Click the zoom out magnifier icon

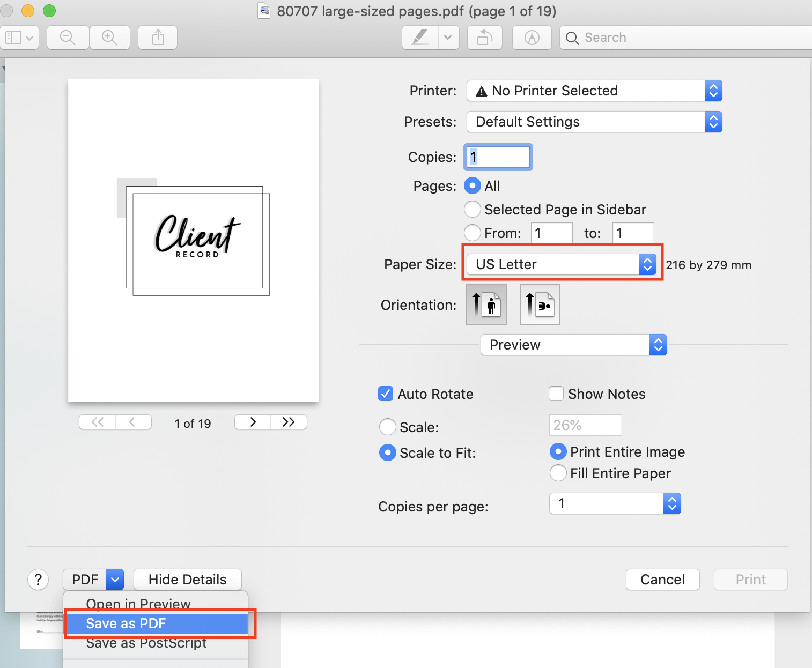coord(68,38)
